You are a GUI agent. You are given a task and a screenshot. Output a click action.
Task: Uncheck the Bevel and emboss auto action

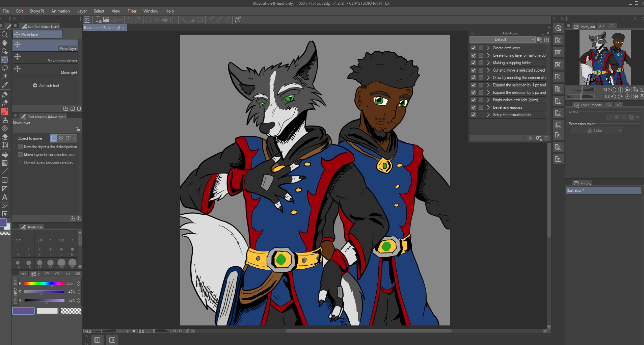(x=474, y=107)
